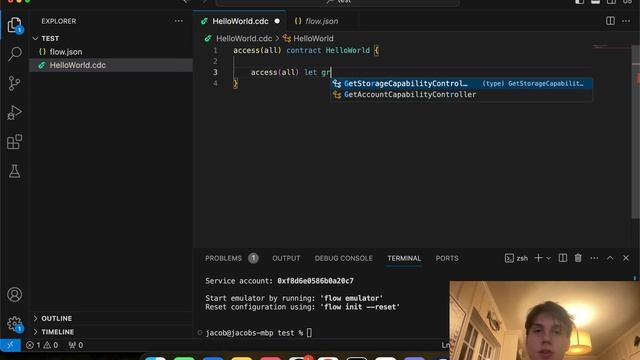Expand the OUTLINE section
The height and width of the screenshot is (360, 640).
pyautogui.click(x=111, y=318)
